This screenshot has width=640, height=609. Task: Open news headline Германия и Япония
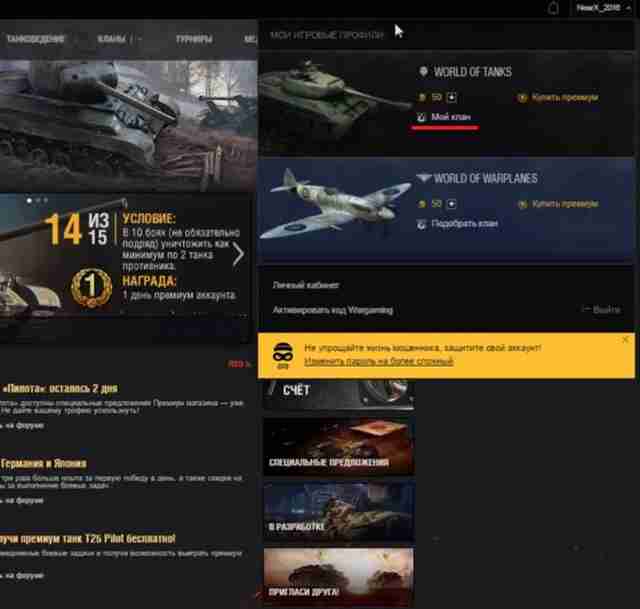click(x=43, y=464)
